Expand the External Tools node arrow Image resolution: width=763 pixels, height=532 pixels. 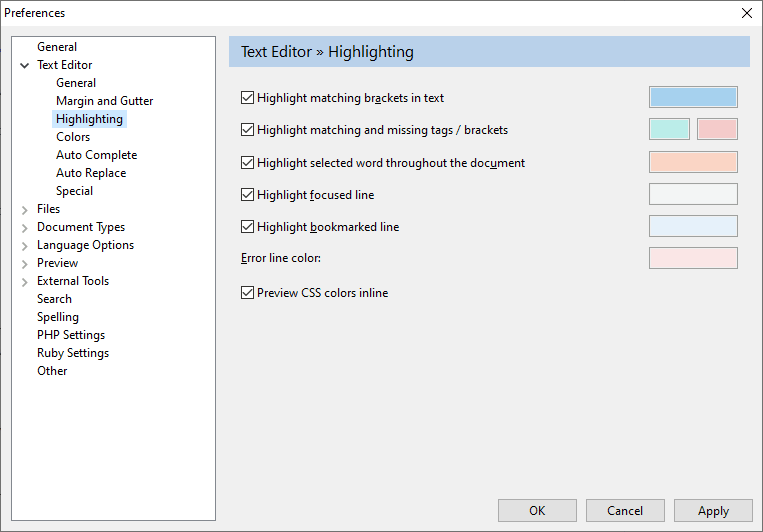(24, 281)
